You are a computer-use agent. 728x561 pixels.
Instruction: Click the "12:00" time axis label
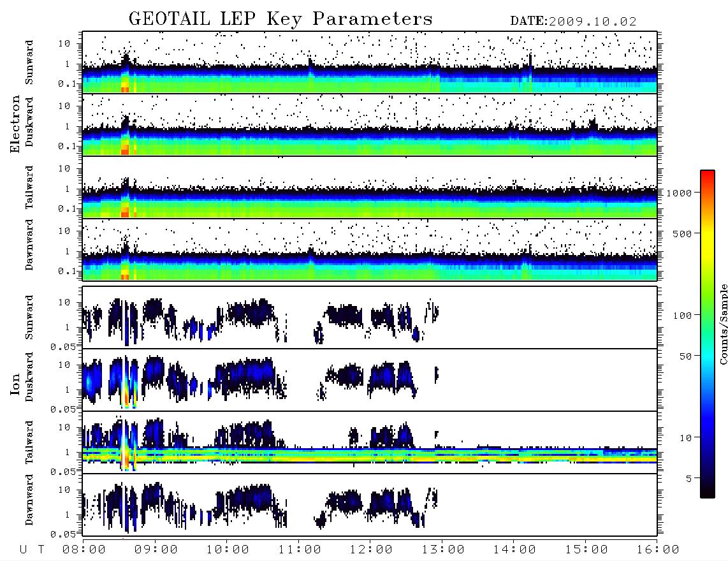pos(371,550)
